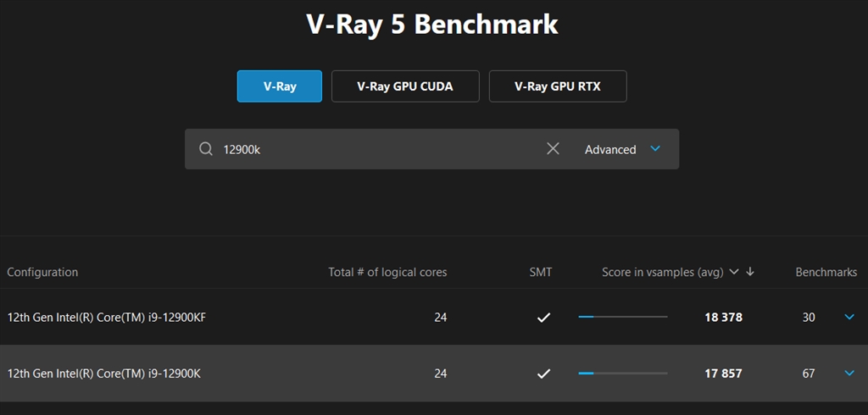The height and width of the screenshot is (415, 868).
Task: Click the 12th Gen i9-12900K configuration name
Action: point(103,373)
